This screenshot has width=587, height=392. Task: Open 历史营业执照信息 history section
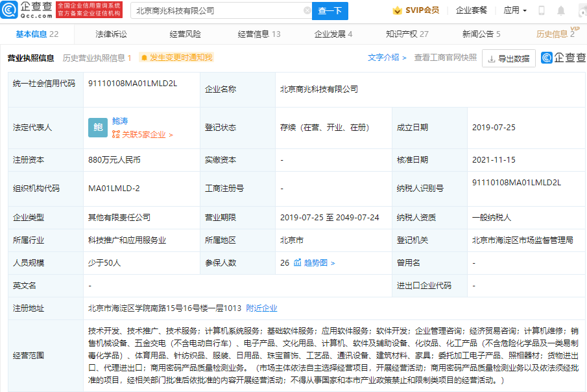point(97,58)
